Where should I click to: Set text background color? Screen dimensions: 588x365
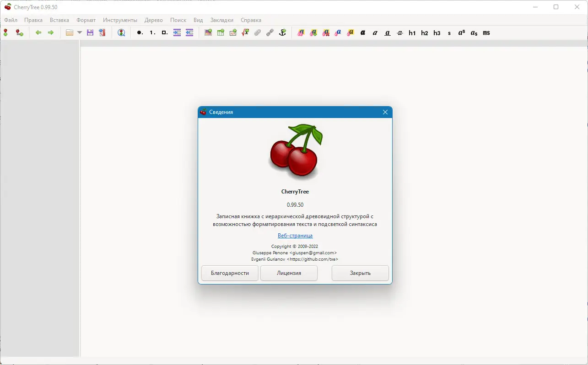point(351,32)
